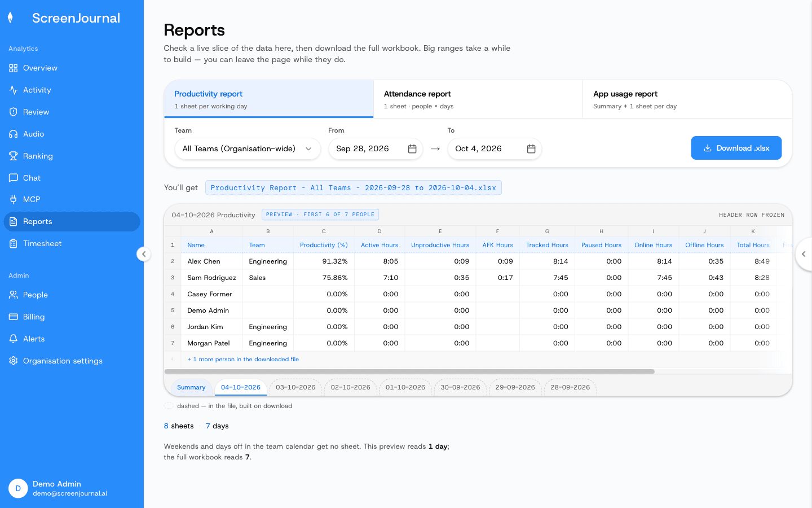Switch to the Attendance report tab
Image resolution: width=812 pixels, height=508 pixels.
tap(478, 99)
